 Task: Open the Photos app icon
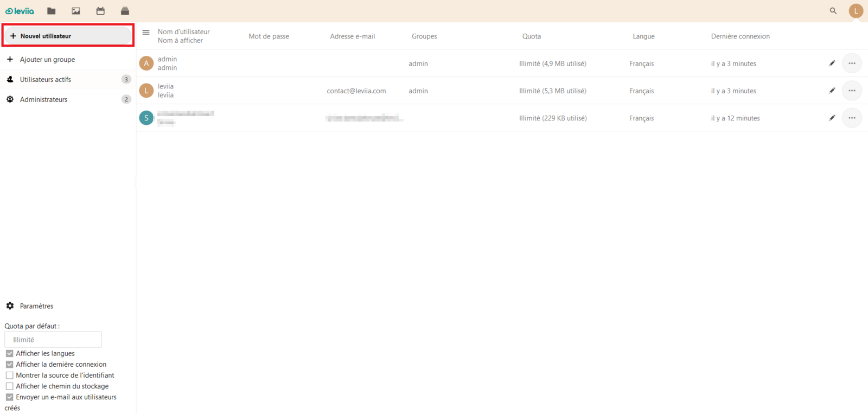[x=76, y=11]
